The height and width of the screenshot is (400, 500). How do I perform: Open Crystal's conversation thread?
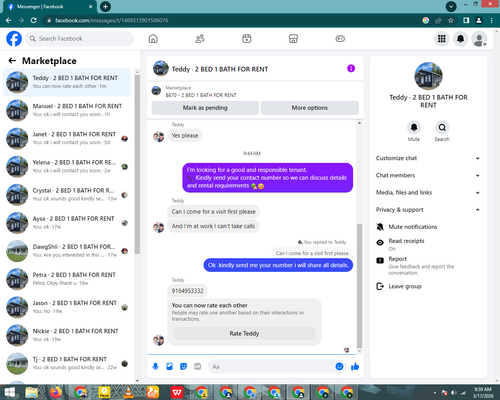point(67,195)
